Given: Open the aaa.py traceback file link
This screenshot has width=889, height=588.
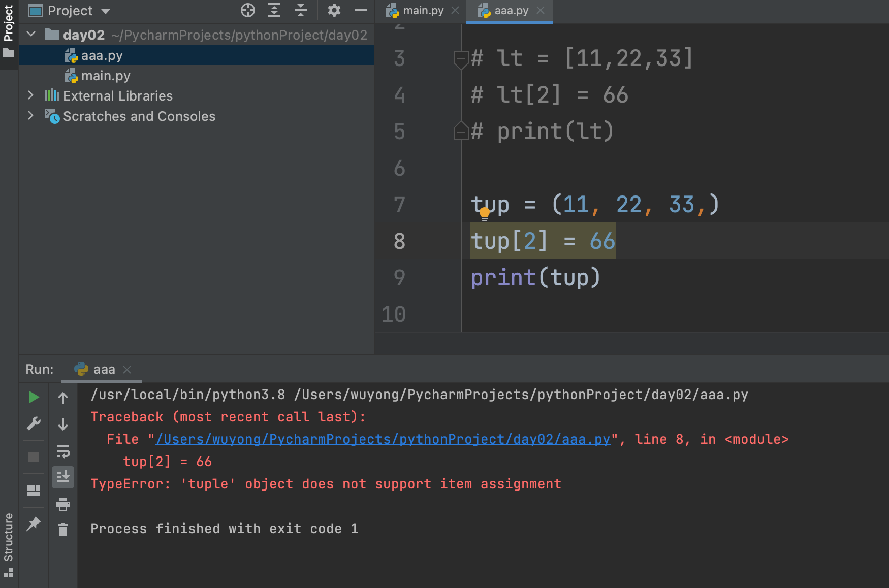Looking at the screenshot, I should pos(383,439).
